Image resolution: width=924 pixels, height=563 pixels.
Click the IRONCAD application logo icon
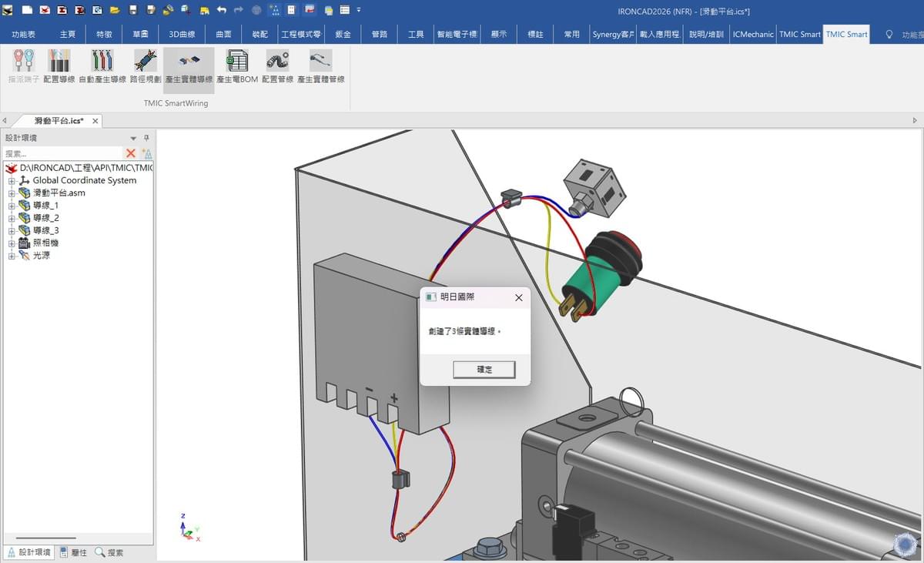pyautogui.click(x=8, y=11)
